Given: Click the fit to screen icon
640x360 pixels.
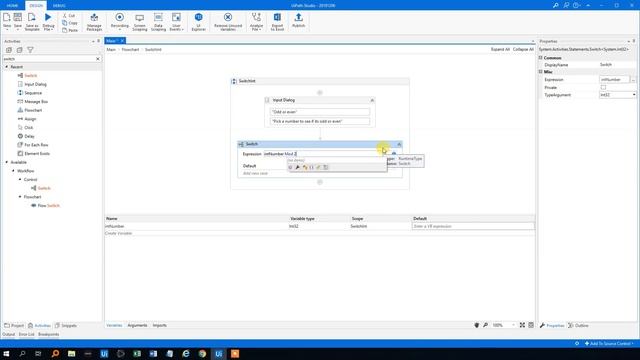Looking at the screenshot, I should pos(522,325).
